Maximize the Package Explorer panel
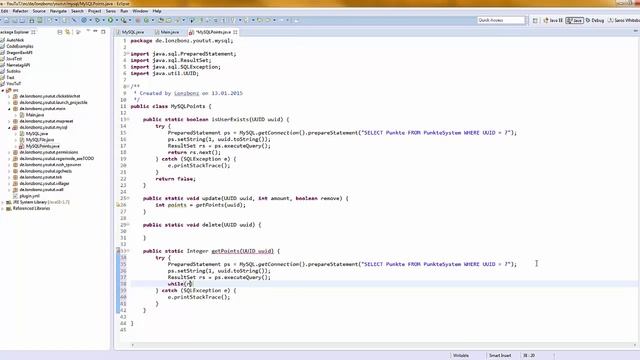This screenshot has height=360, width=640. (x=103, y=31)
